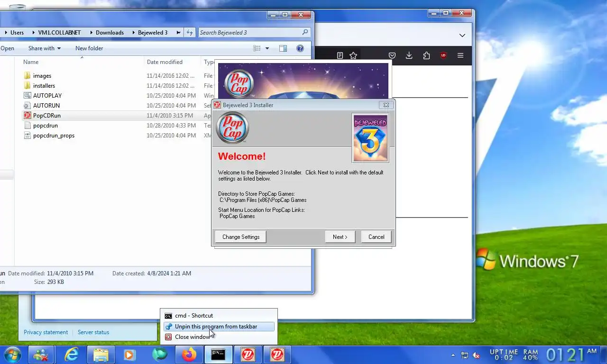This screenshot has height=364, width=607.
Task: Open the Firefox hamburger menu
Action: [460, 55]
